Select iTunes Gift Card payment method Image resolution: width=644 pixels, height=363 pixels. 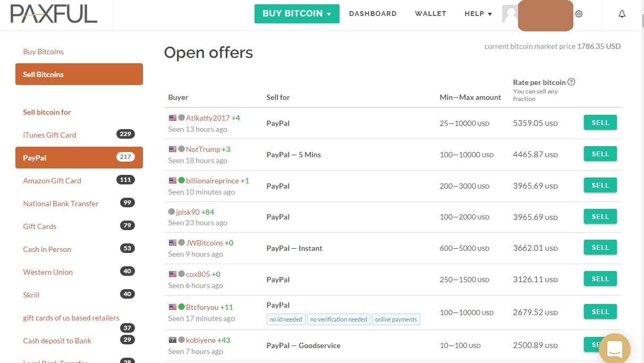point(50,135)
